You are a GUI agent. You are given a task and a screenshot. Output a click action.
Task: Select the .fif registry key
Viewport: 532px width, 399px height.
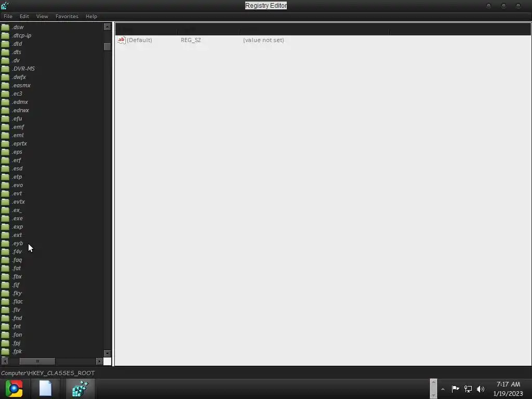[16, 285]
